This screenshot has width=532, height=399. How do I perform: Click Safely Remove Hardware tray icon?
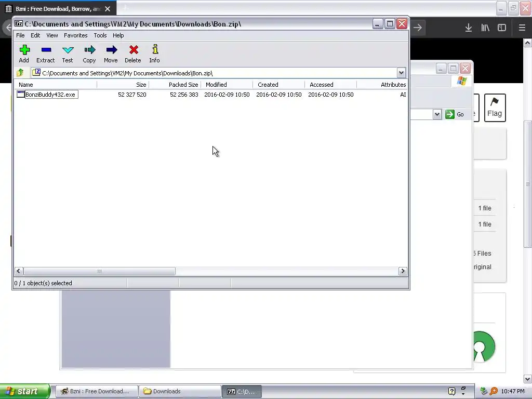pos(484,391)
